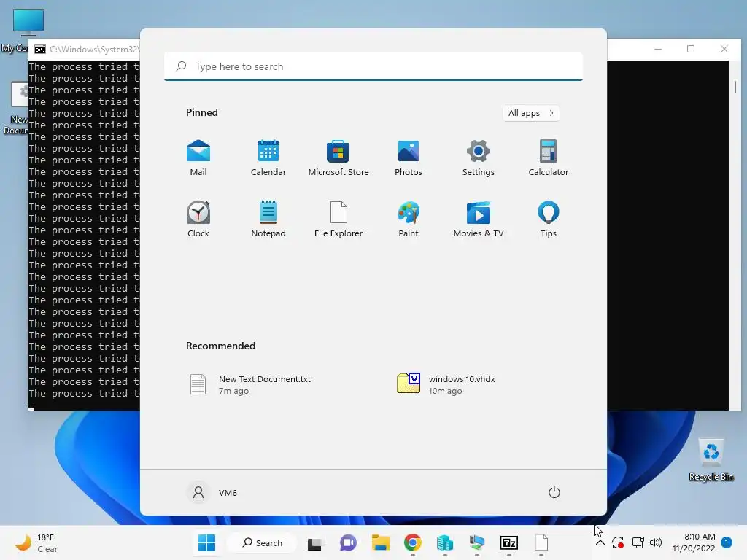The width and height of the screenshot is (747, 560).
Task: Minimize the command prompt window
Action: pyautogui.click(x=658, y=49)
